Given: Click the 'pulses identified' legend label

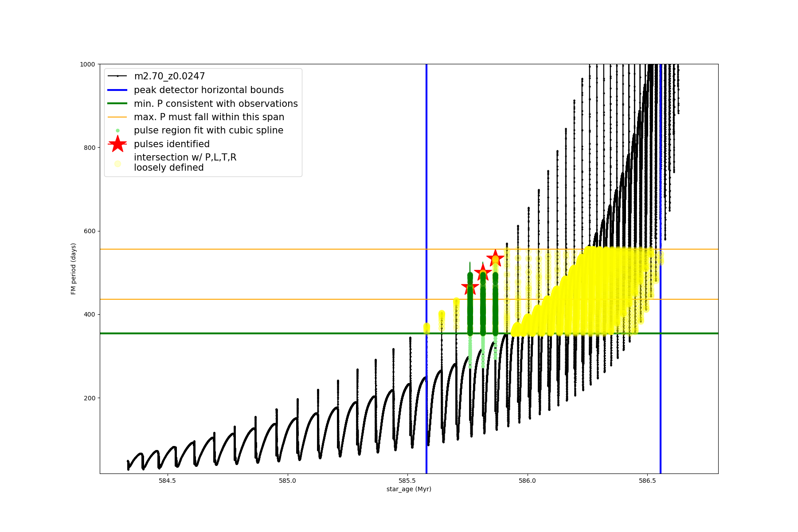Looking at the screenshot, I should (172, 144).
